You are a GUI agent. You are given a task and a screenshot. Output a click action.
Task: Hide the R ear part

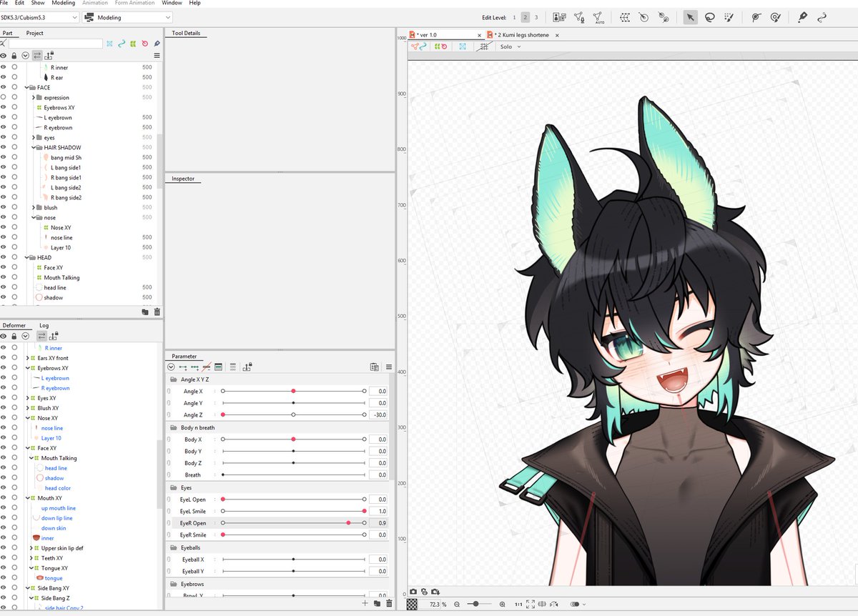(x=3, y=77)
